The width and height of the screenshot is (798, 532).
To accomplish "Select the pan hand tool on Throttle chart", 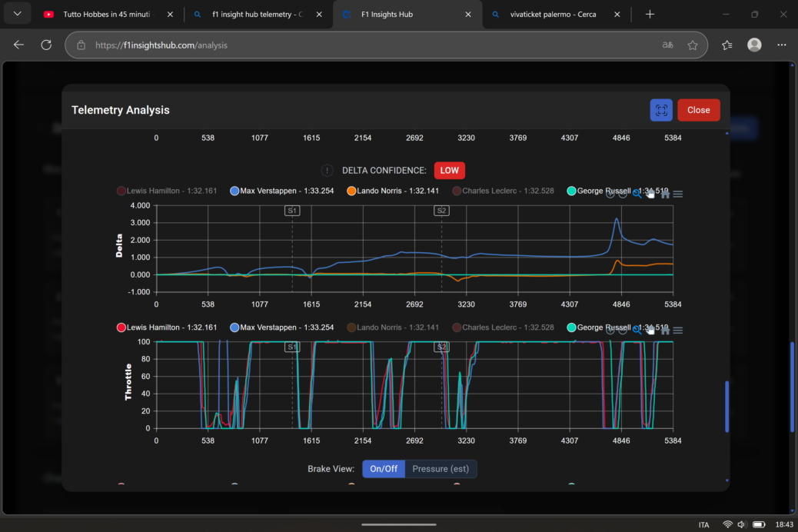I will [651, 330].
